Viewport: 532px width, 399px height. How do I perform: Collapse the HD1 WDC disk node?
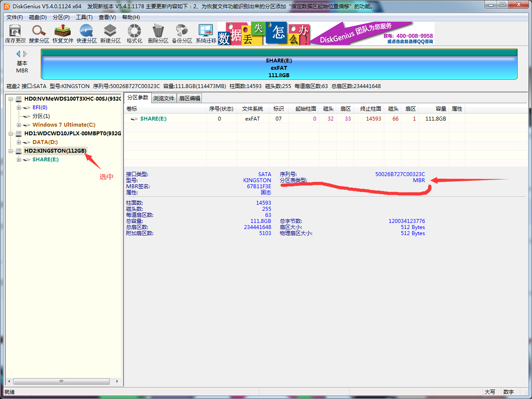(10, 134)
